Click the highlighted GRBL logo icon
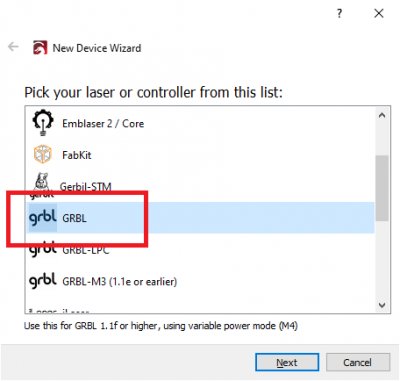400x381 pixels. pyautogui.click(x=43, y=218)
